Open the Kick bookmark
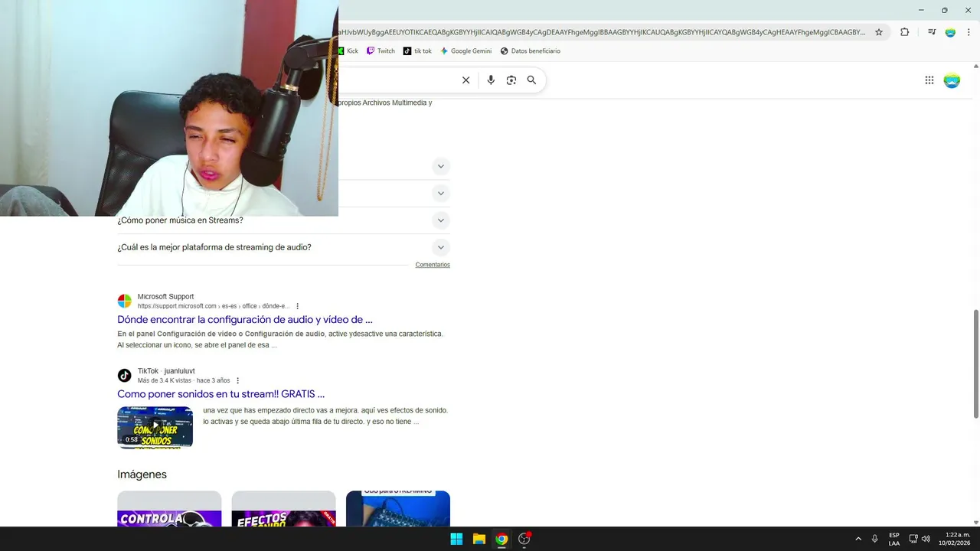The image size is (980, 551). click(348, 51)
